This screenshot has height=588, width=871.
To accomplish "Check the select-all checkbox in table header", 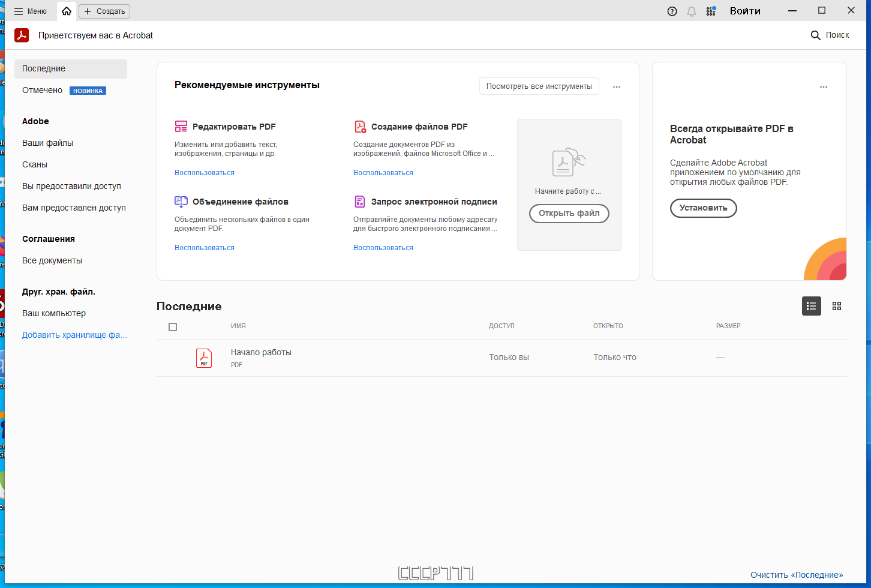I will point(173,327).
